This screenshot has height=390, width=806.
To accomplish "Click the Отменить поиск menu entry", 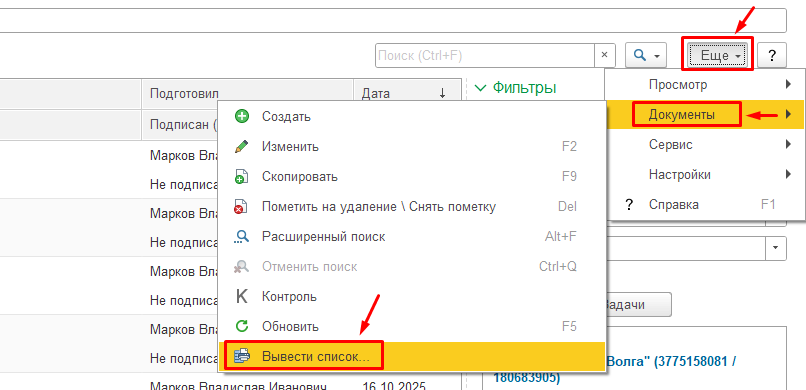I will pos(413,267).
